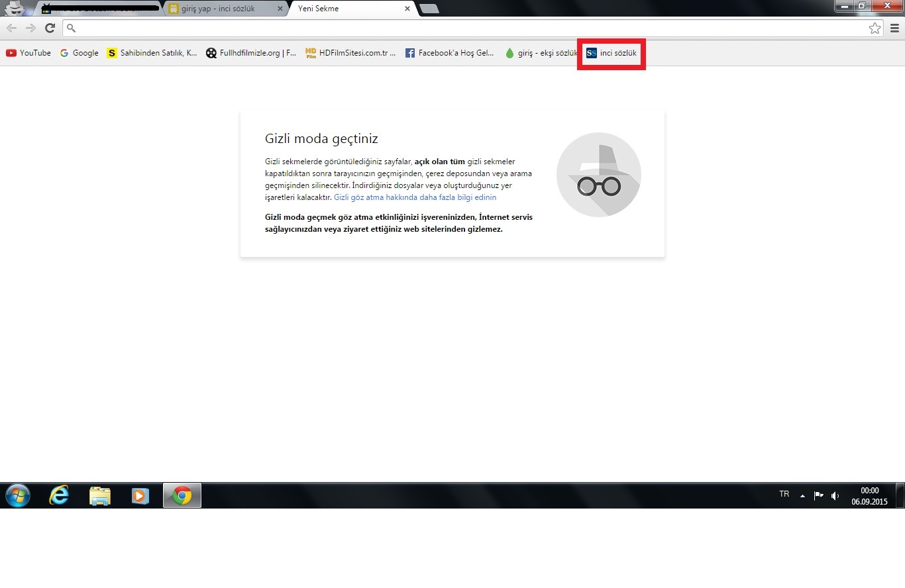Click the back navigation arrow

(11, 28)
